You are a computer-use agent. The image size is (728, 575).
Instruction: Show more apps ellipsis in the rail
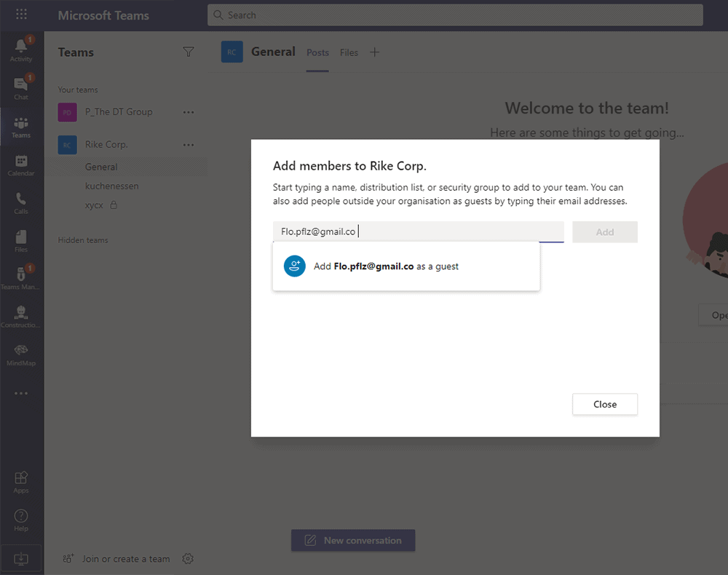click(x=21, y=394)
